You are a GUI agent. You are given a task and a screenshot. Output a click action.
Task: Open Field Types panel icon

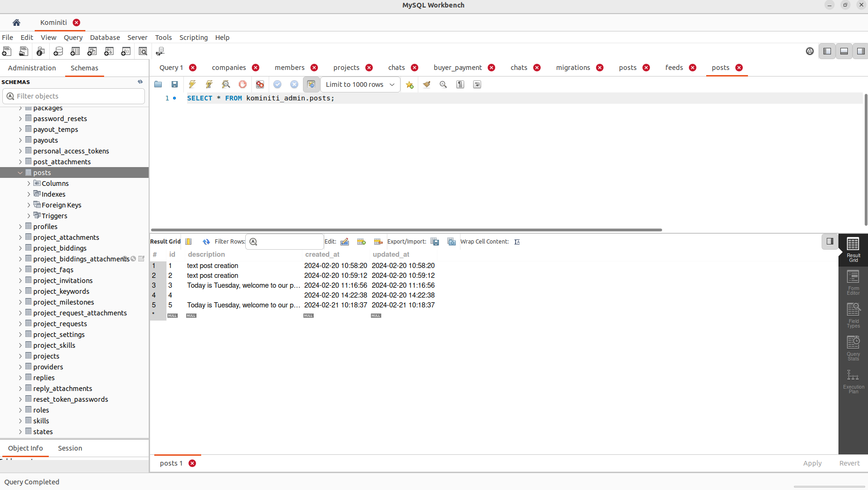click(x=853, y=315)
